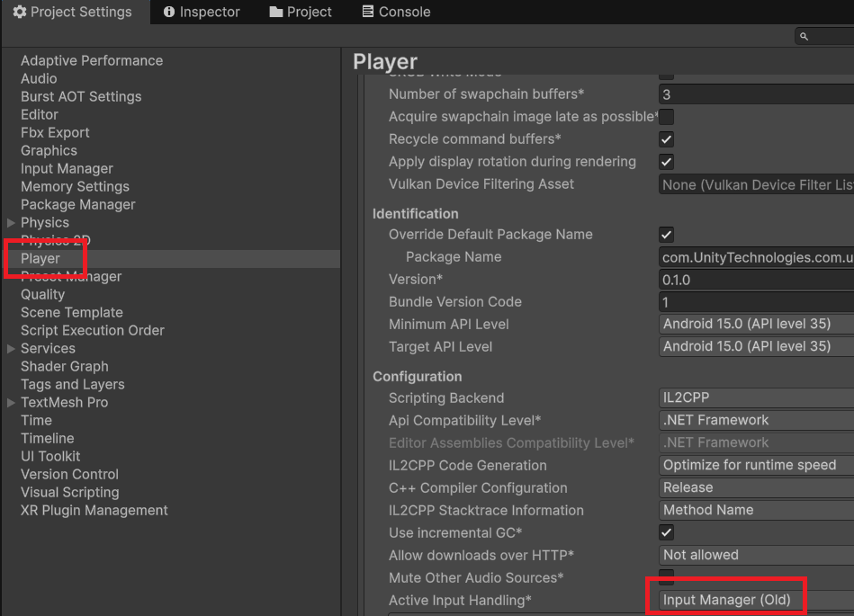This screenshot has width=854, height=616.
Task: Click the Console tab icon
Action: tap(368, 12)
